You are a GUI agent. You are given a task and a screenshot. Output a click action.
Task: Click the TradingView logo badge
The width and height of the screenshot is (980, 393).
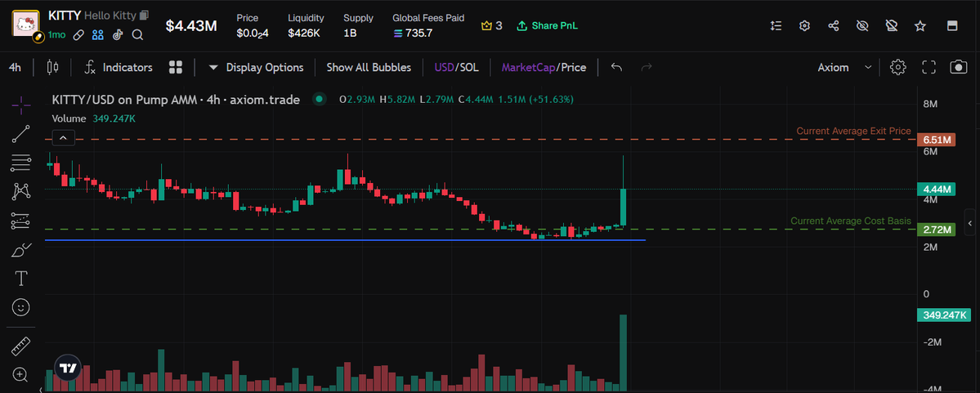pos(68,368)
